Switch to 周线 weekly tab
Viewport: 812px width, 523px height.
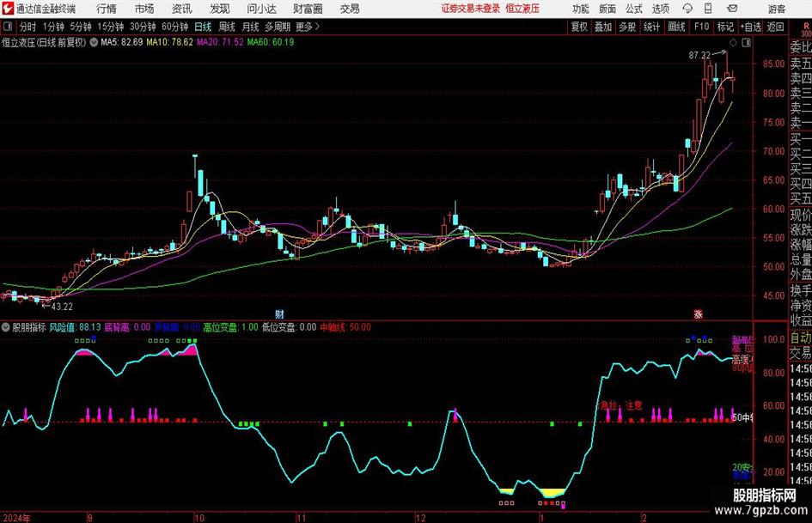[227, 27]
